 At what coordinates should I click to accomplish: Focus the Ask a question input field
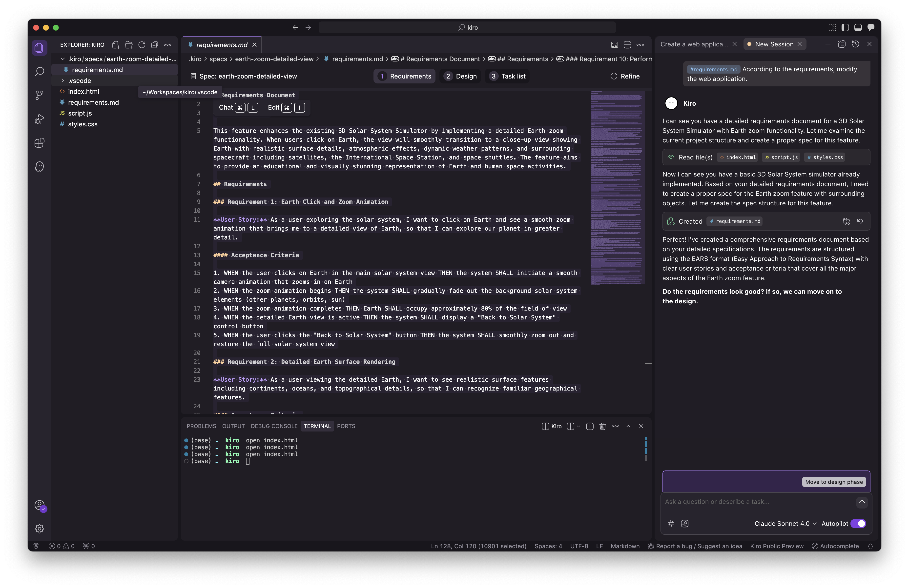point(758,502)
